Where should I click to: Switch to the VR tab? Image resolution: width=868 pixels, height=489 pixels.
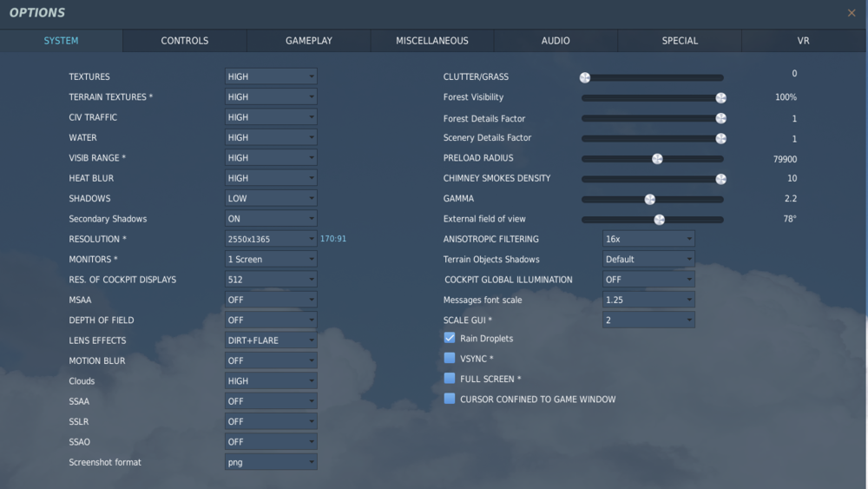(803, 41)
